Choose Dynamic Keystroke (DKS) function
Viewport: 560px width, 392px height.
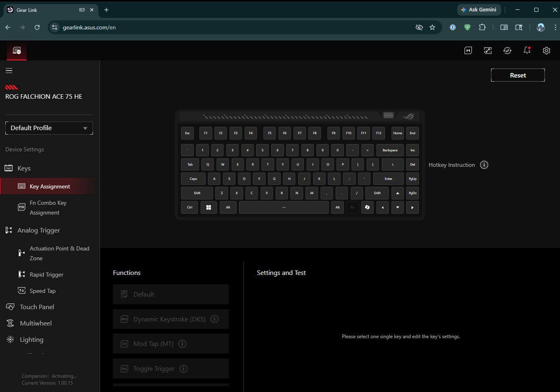[x=171, y=319]
